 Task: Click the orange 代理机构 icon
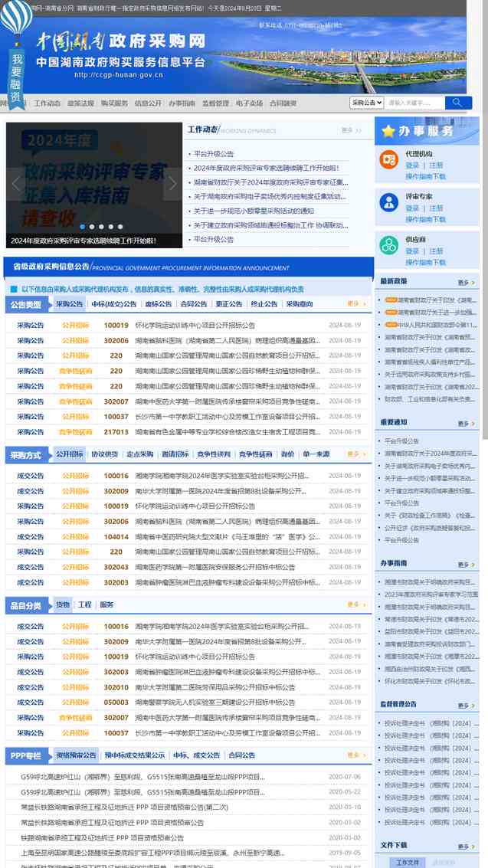tap(389, 159)
